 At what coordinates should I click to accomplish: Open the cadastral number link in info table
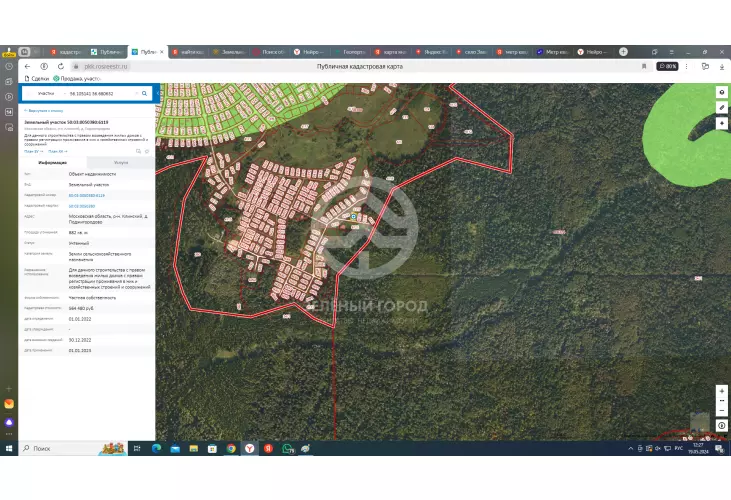click(x=87, y=196)
